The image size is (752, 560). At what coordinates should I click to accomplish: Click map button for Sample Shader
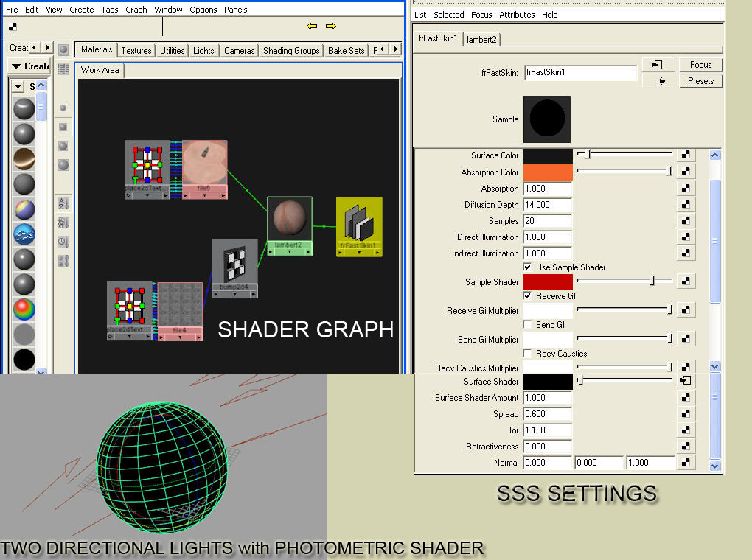[686, 281]
